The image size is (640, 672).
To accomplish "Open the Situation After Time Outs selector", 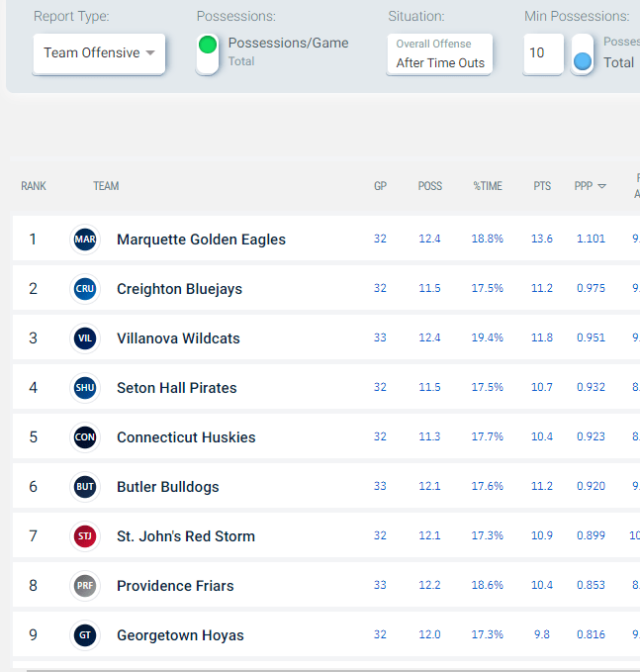I will pos(439,53).
